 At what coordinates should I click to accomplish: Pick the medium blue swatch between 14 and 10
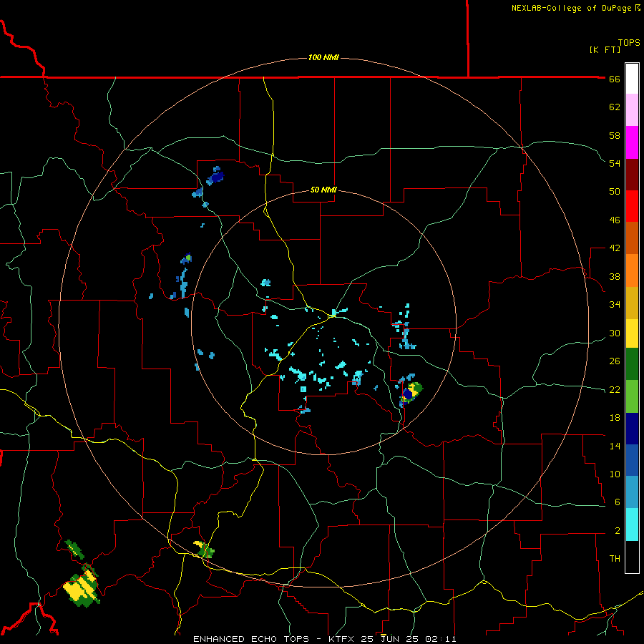632,460
